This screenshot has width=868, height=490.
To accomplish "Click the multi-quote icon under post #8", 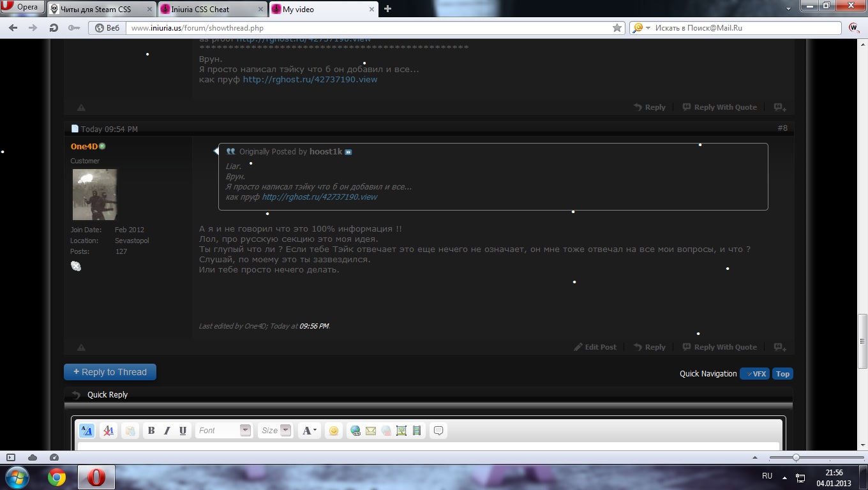I will (x=780, y=347).
